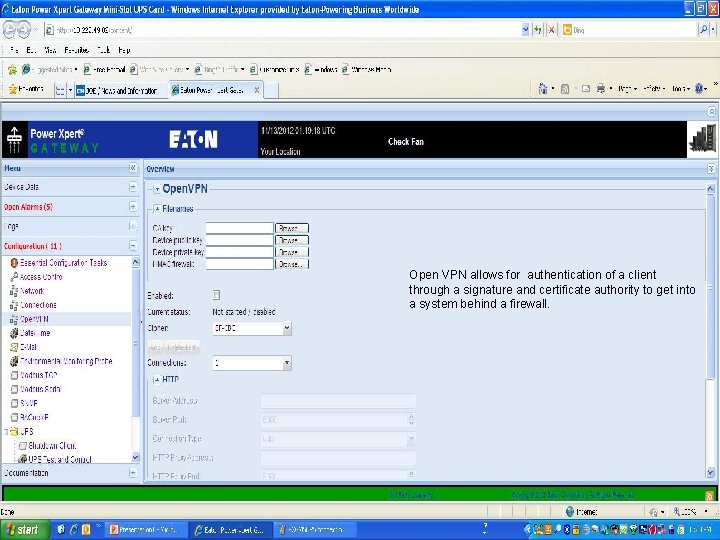The width and height of the screenshot is (720, 540).
Task: Click the Network icon in Configuration
Action: click(14, 291)
